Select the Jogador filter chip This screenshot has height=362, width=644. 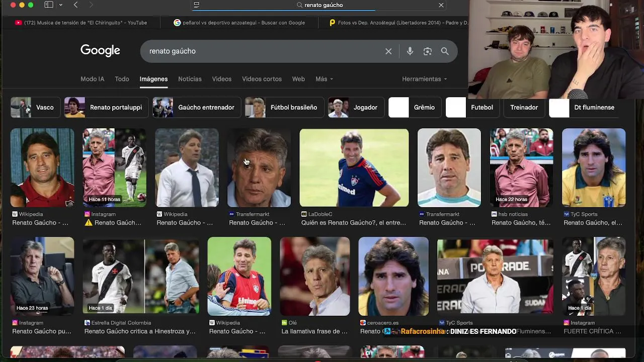pos(356,107)
